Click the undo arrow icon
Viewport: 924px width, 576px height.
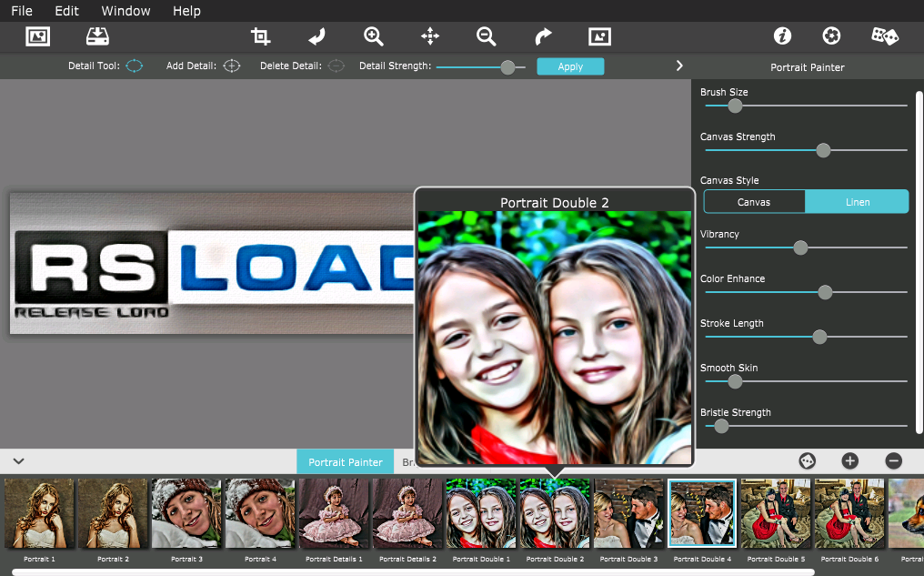point(316,36)
